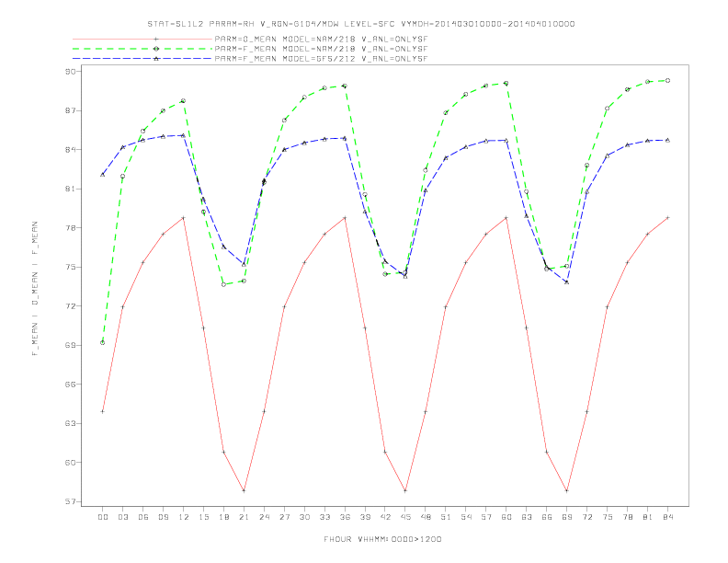Click the x-axis forecast hour label 48
The image size is (728, 563).
coord(426,517)
